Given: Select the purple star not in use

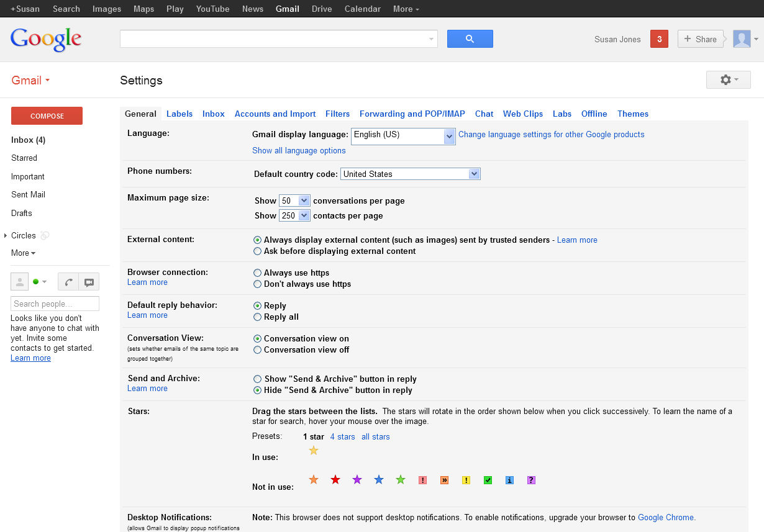Looking at the screenshot, I should [x=357, y=480].
